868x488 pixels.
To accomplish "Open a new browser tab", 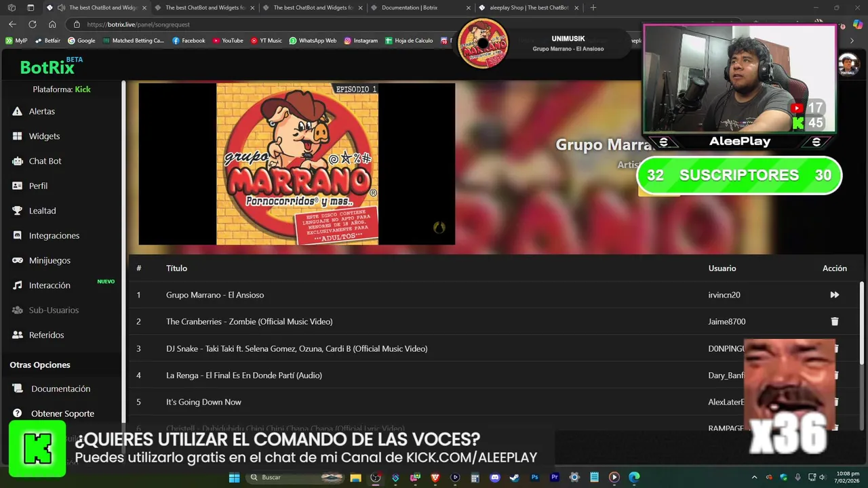I will click(x=593, y=7).
